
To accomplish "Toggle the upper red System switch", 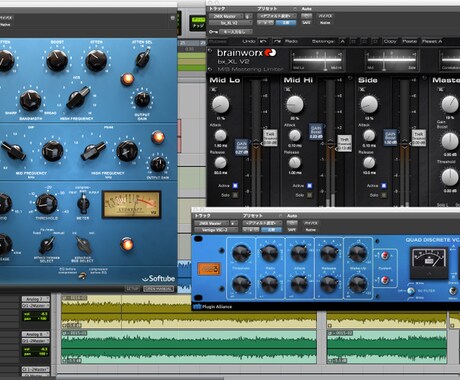I will pos(384,256).
